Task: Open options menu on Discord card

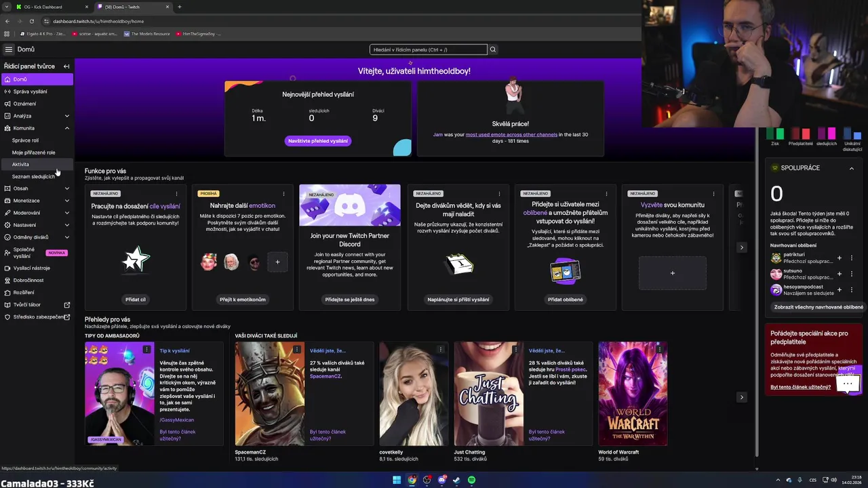Action: coord(391,194)
